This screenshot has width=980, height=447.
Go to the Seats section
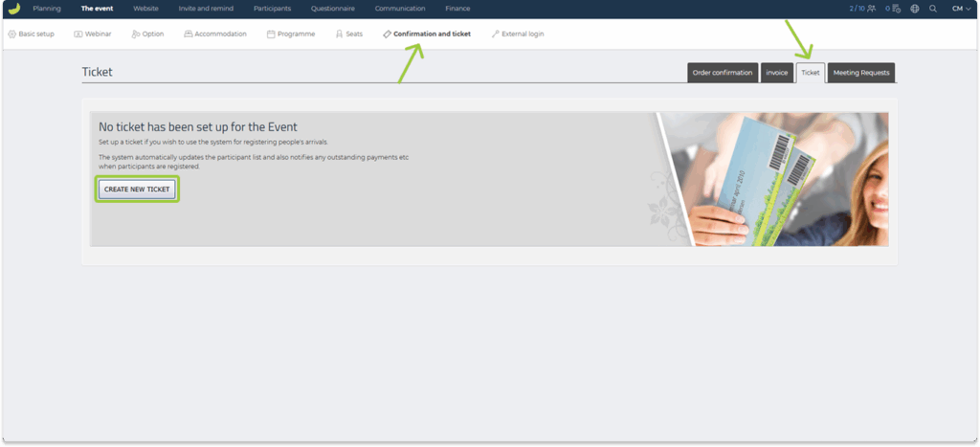tap(349, 34)
